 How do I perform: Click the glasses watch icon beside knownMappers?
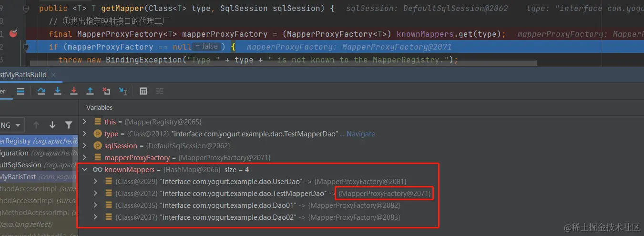click(98, 170)
